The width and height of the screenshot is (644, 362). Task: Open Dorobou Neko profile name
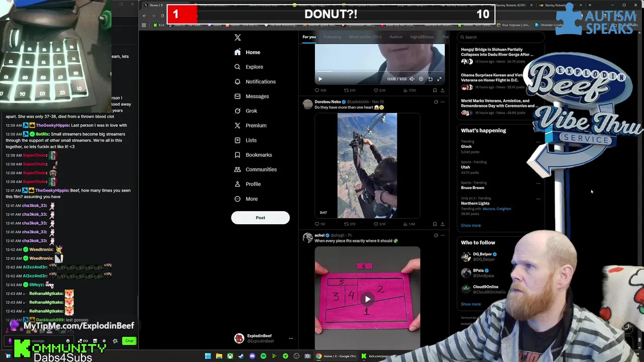[328, 102]
